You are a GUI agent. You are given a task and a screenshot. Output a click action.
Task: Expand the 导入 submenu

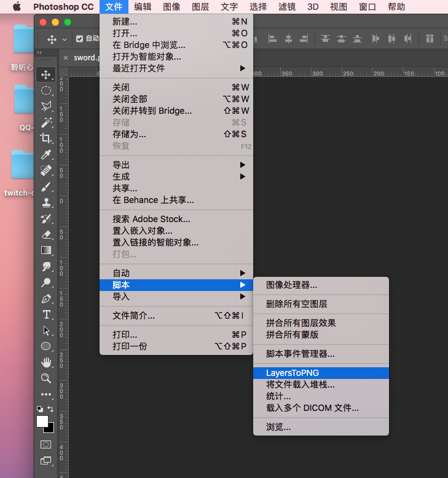pos(176,297)
